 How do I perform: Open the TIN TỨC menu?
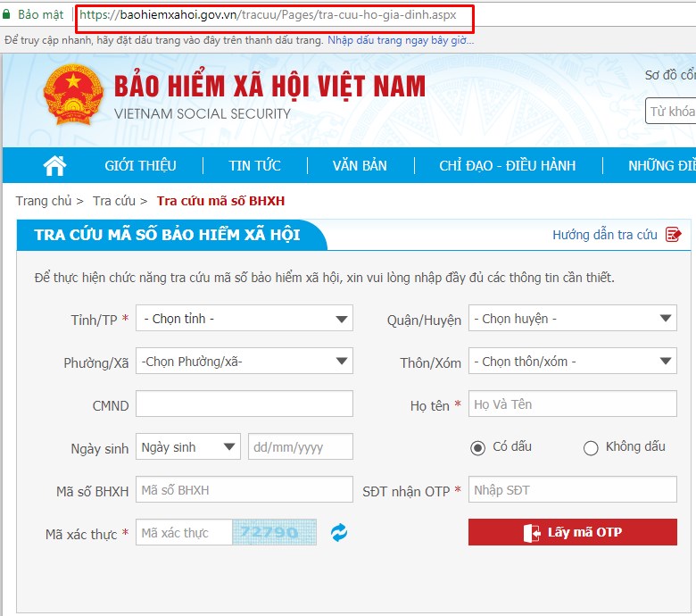pyautogui.click(x=255, y=166)
